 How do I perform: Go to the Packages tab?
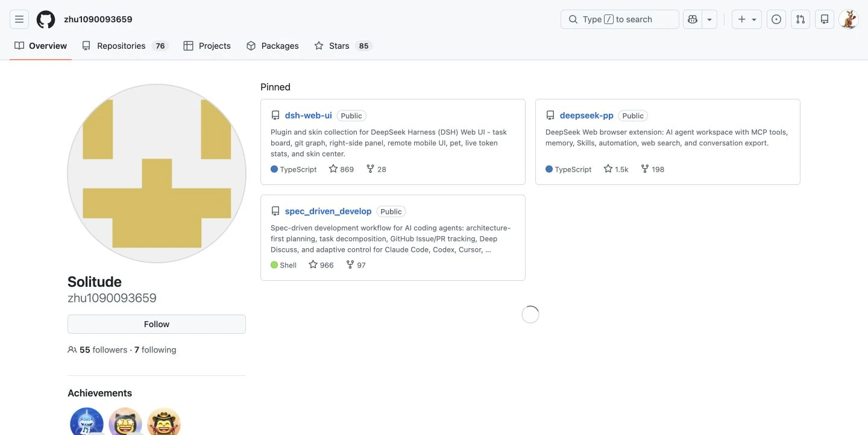272,46
